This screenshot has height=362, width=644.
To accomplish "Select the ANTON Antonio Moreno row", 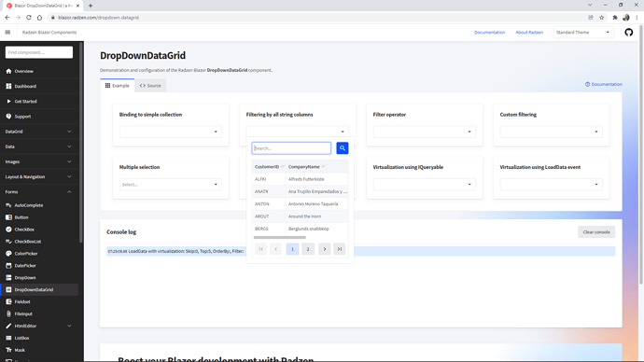I will [301, 203].
